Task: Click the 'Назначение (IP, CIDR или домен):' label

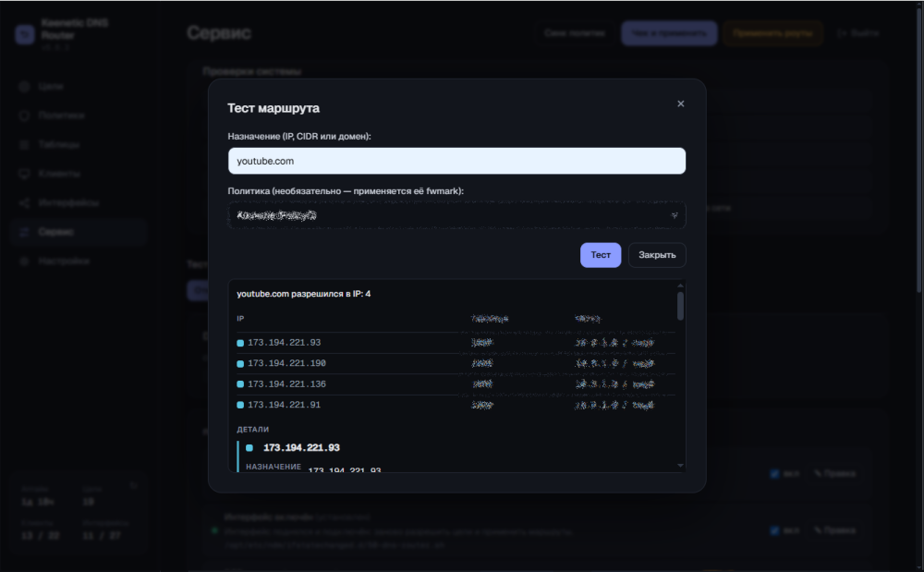Action: coord(299,136)
